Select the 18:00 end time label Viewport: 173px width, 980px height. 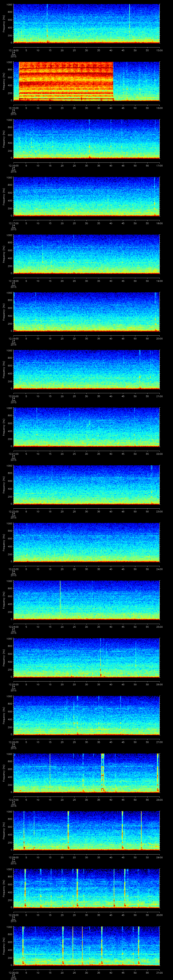tap(160, 223)
